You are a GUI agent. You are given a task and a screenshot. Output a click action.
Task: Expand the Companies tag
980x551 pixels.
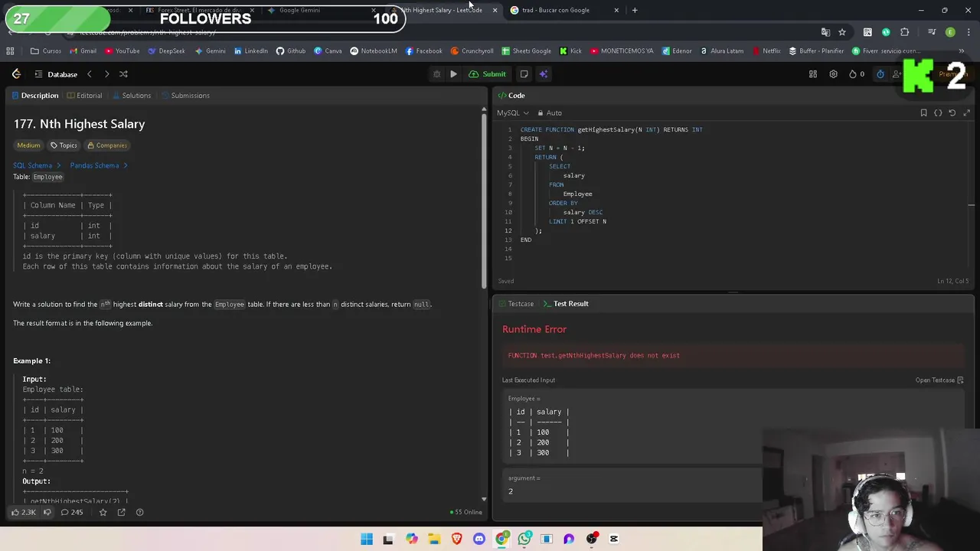pos(106,145)
